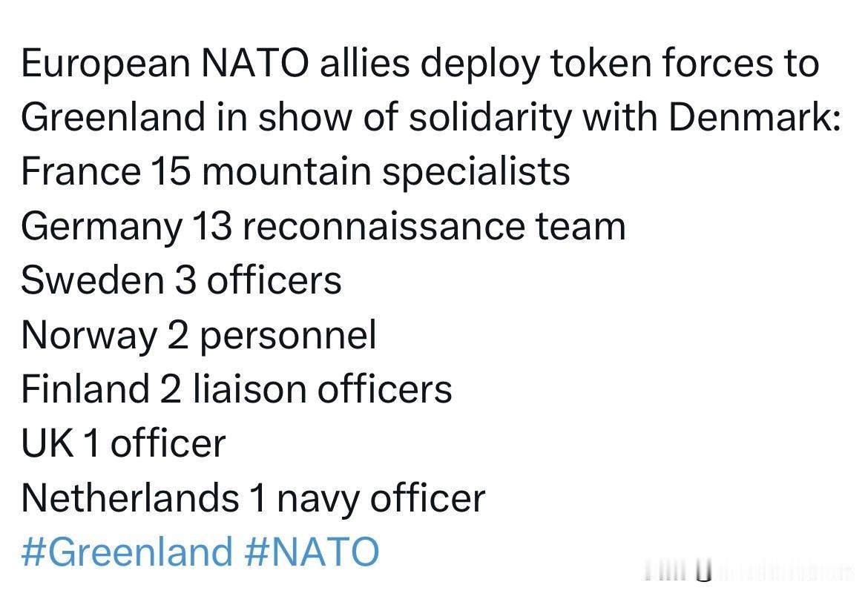
Task: Click the 'Norway 2 personnel' line
Action: point(199,336)
